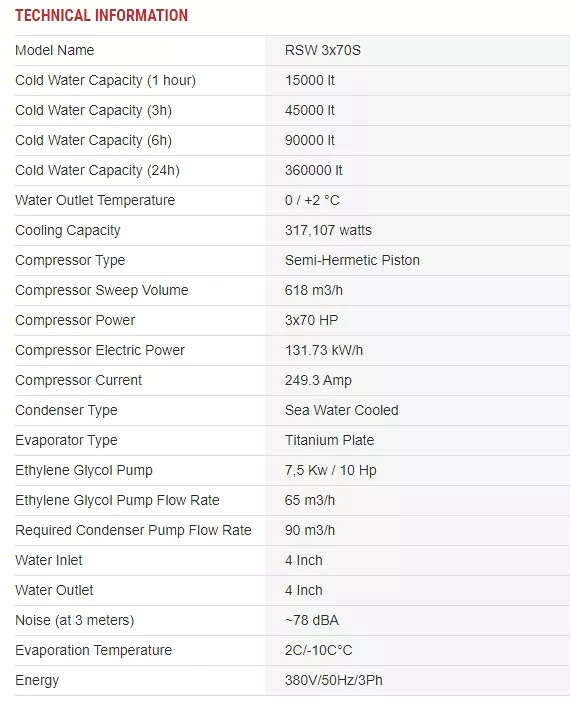Select the Cold Water Capacity (6h) label
The height and width of the screenshot is (702, 571).
click(94, 140)
